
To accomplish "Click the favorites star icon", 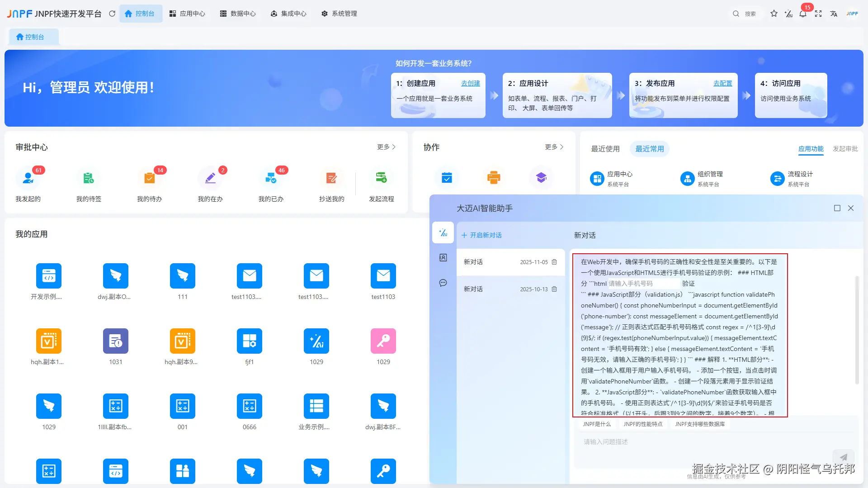I will pyautogui.click(x=774, y=14).
